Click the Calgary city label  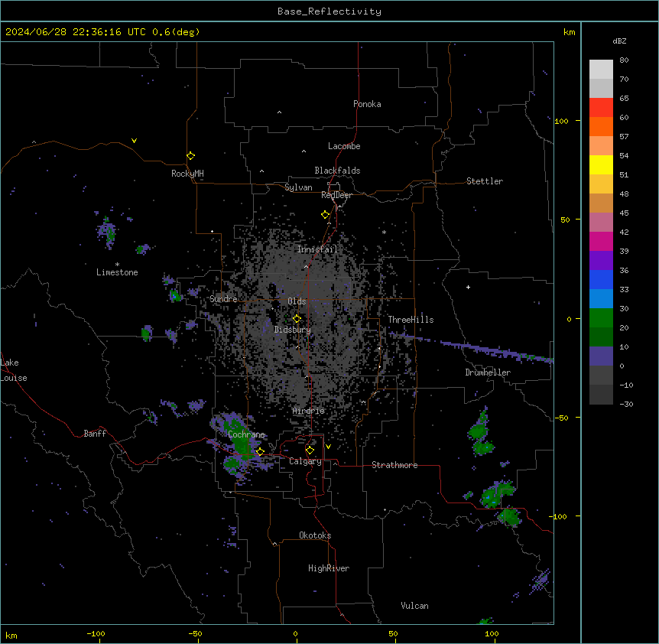[x=305, y=461]
